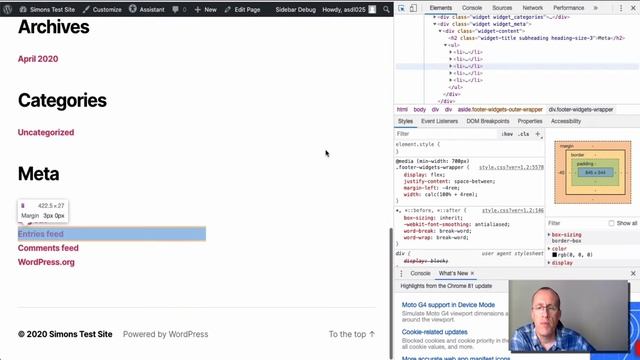This screenshot has width=640, height=360.
Task: Open the April 2020 archive link
Action: tap(38, 59)
